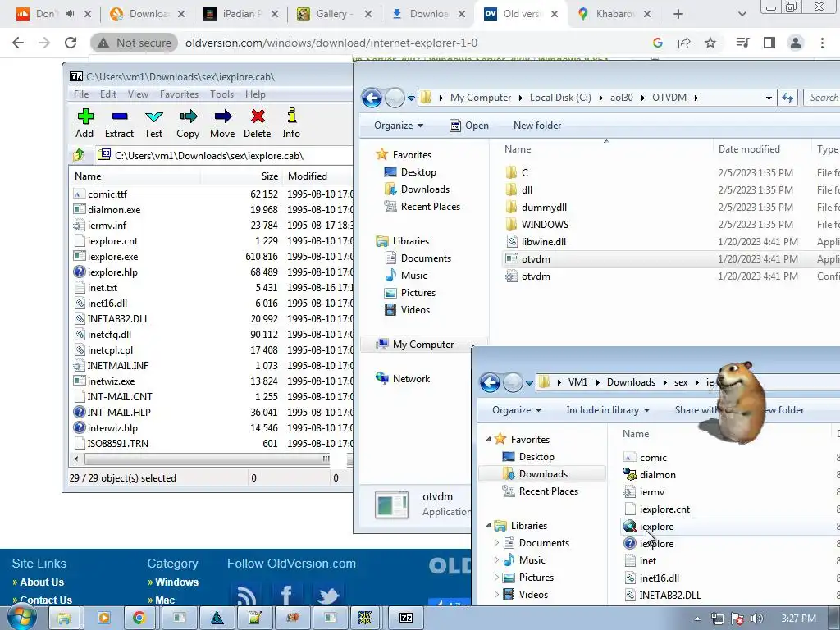This screenshot has width=840, height=630.
Task: Expand address bar history dropdown in OTVDM window
Action: click(x=769, y=98)
